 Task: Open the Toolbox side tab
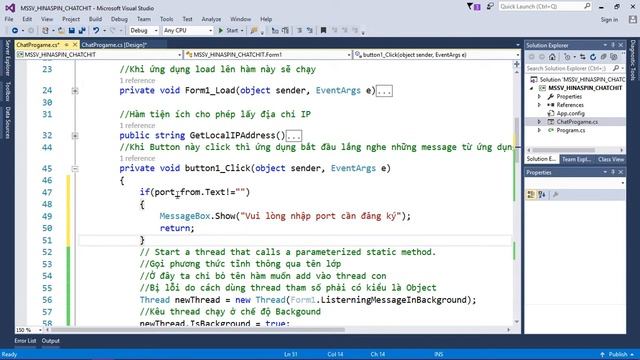point(7,91)
